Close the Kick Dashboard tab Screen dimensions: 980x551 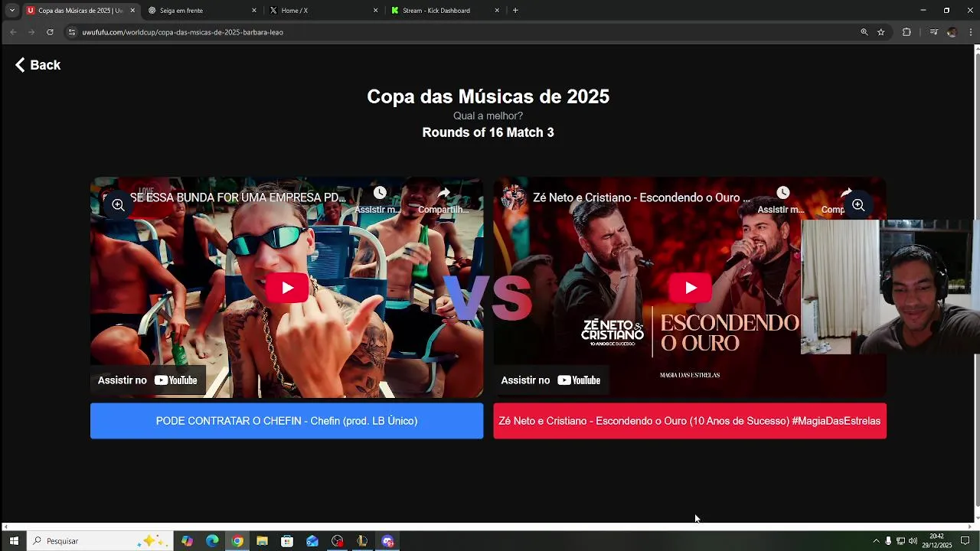coord(497,11)
